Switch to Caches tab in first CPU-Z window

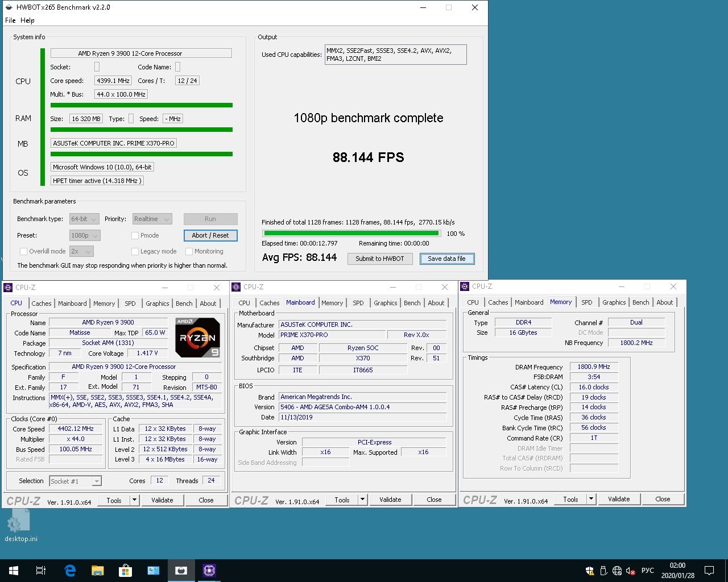[42, 304]
